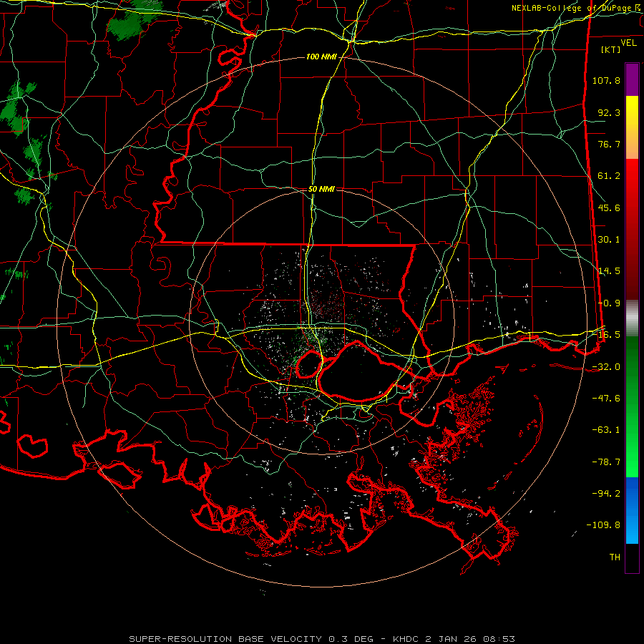Click the -63.1 legend value
The width and height of the screenshot is (644, 644).
click(606, 430)
